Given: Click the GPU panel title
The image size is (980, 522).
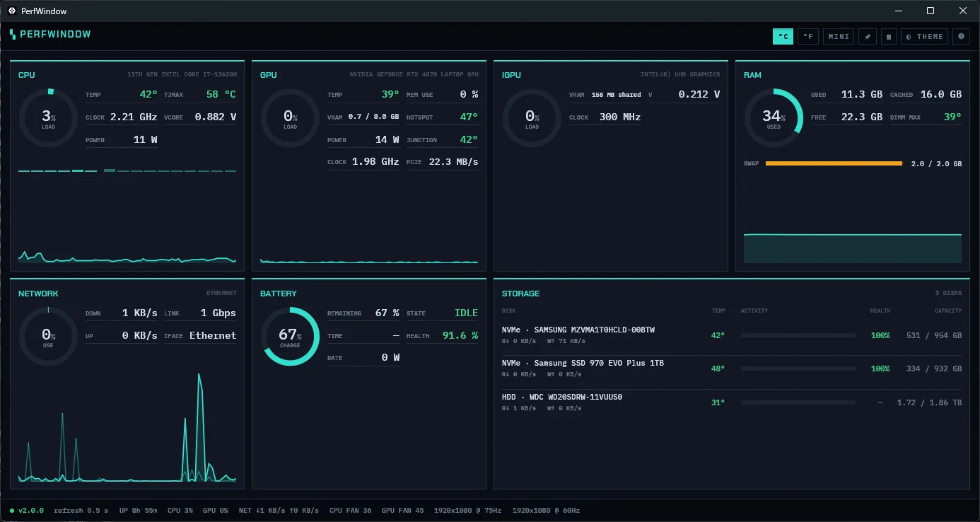Looking at the screenshot, I should pyautogui.click(x=268, y=75).
